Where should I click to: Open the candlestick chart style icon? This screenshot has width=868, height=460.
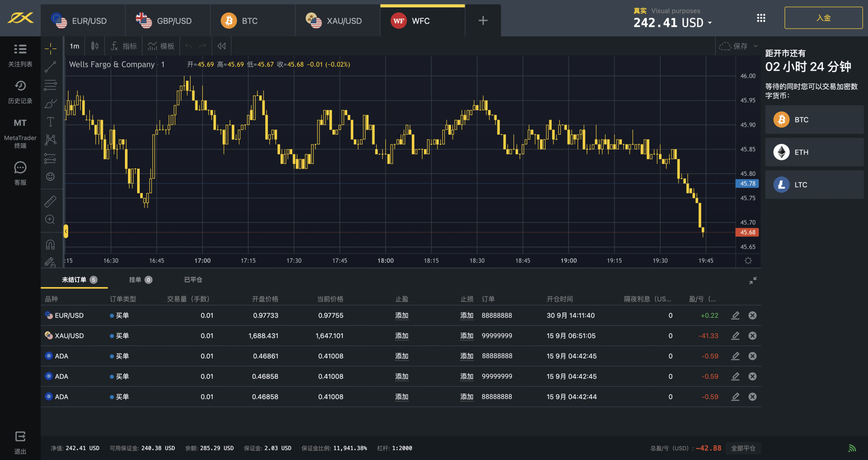95,46
